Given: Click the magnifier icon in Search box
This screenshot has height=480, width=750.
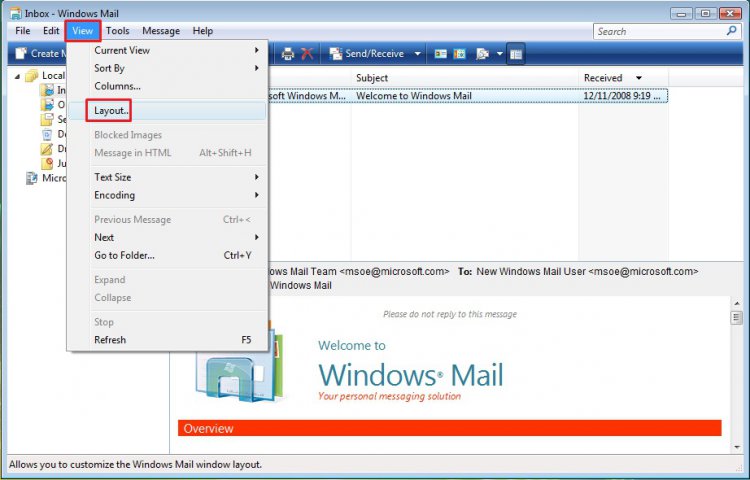Looking at the screenshot, I should (731, 31).
